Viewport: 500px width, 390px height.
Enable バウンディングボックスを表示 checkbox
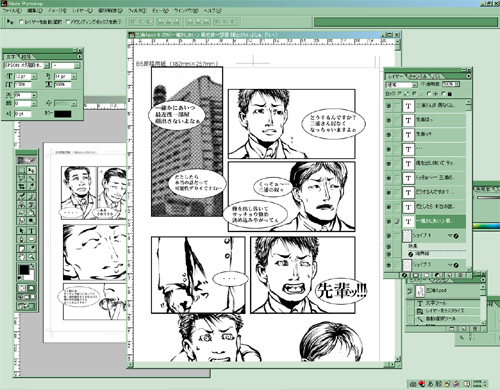(68, 22)
